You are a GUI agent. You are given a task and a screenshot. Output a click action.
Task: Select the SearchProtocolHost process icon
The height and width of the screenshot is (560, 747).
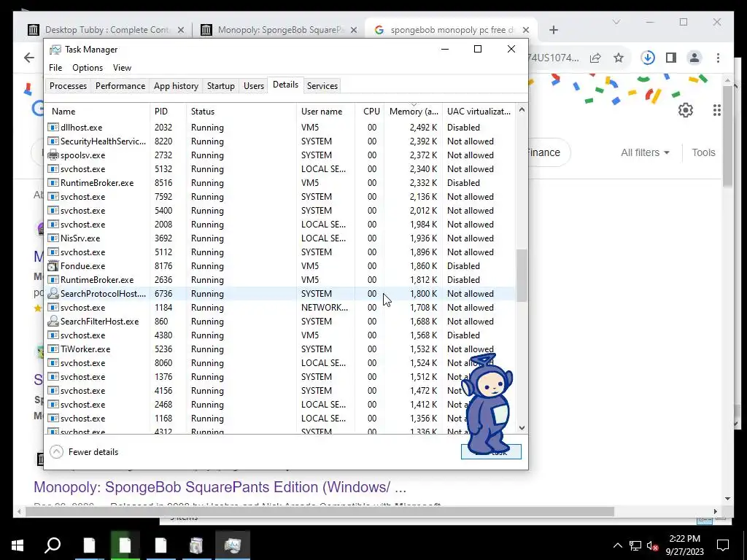point(53,293)
